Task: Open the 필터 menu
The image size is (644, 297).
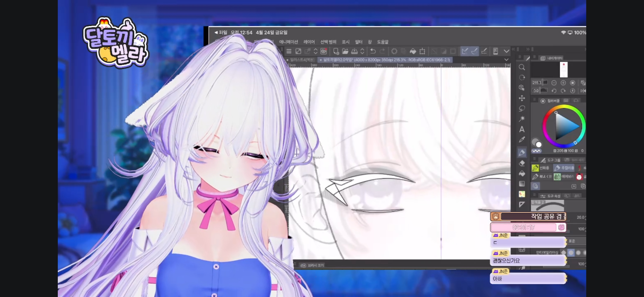Action: pyautogui.click(x=359, y=42)
